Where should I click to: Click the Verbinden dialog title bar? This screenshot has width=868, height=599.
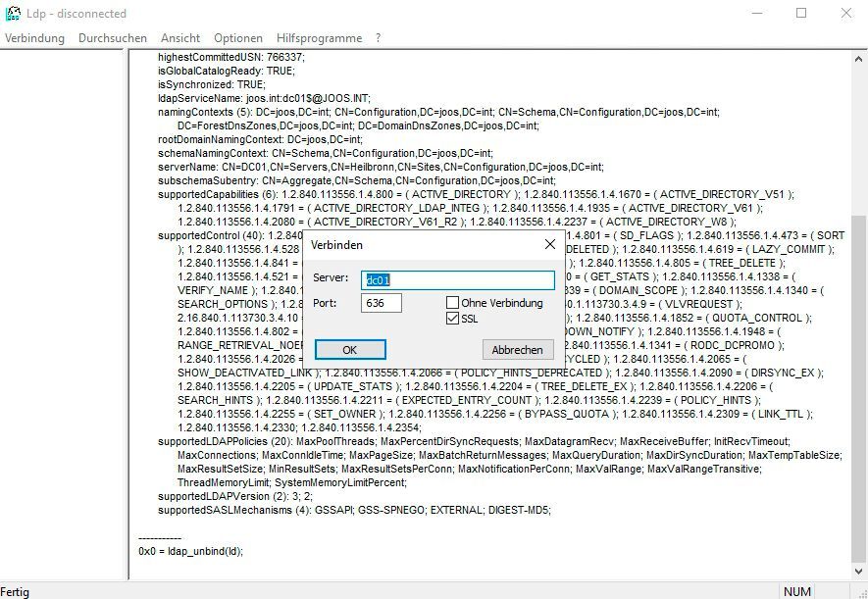coord(412,245)
